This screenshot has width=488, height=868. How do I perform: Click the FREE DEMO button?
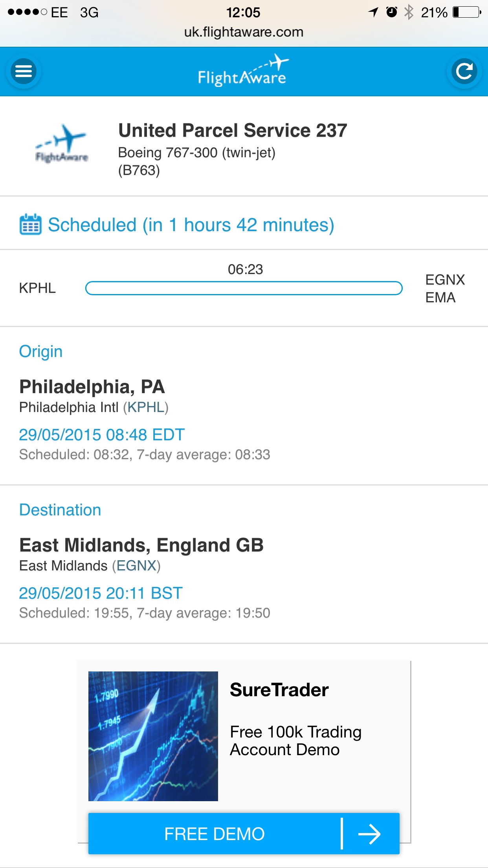click(244, 833)
